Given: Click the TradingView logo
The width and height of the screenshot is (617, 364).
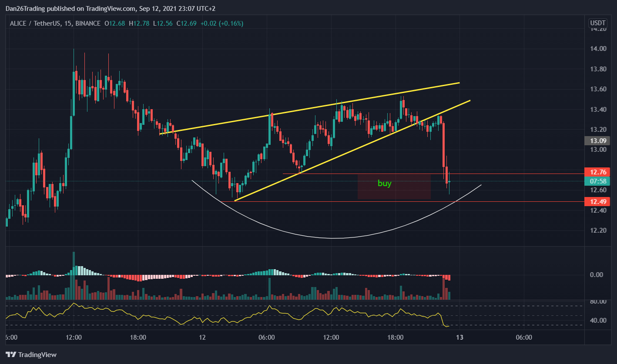Looking at the screenshot, I should click(x=31, y=354).
